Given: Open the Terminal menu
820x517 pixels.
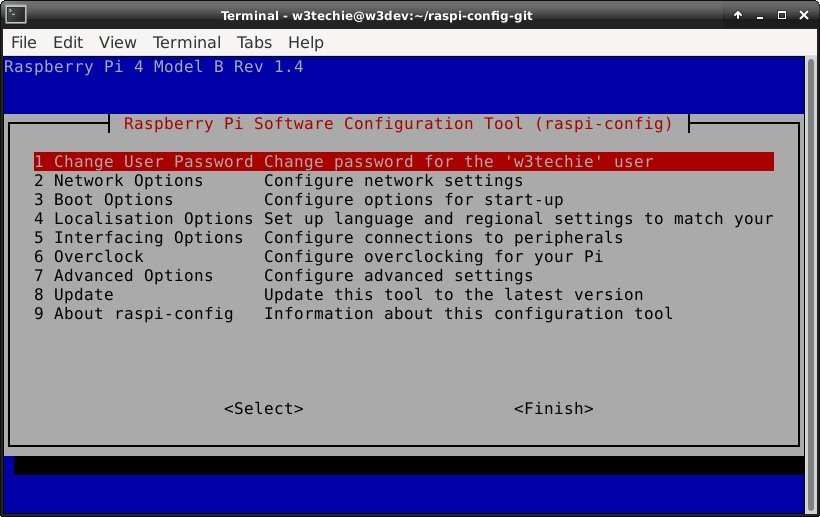Looking at the screenshot, I should click(187, 42).
